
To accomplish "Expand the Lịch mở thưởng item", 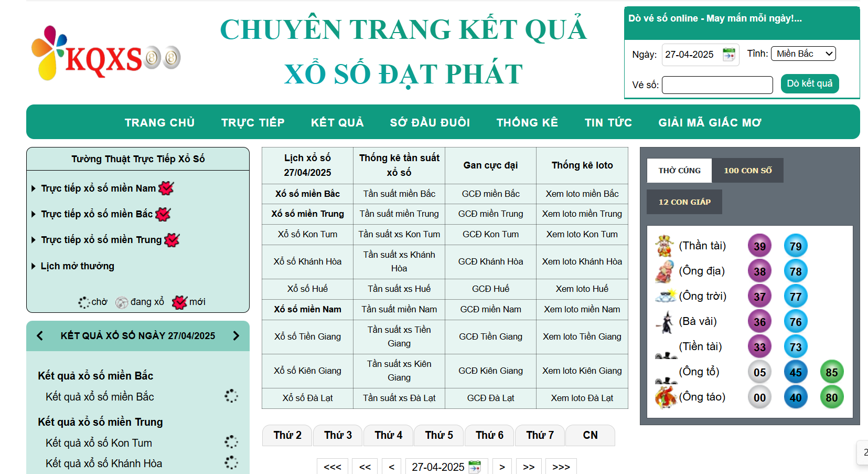I will tap(77, 266).
